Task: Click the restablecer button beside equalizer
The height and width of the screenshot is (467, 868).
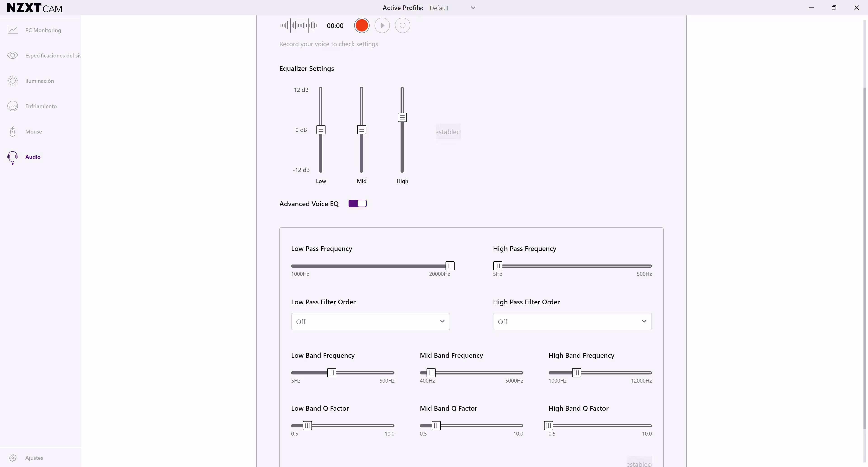Action: pos(448,132)
